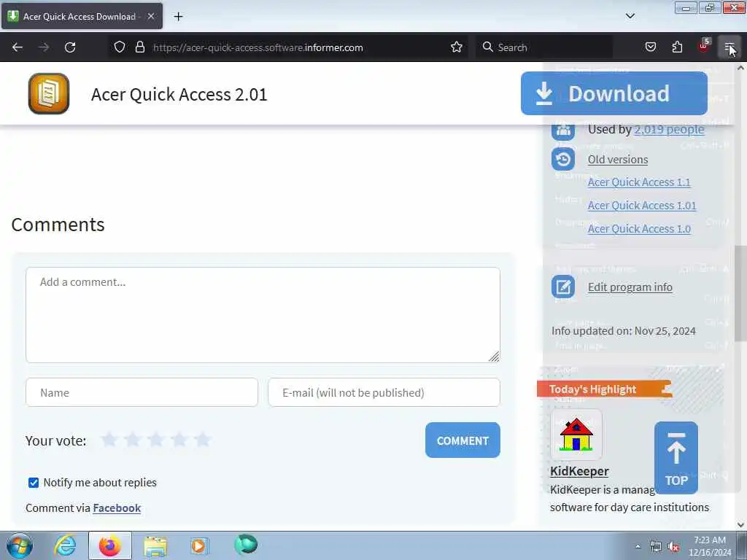Rate one star in Your vote
747x560 pixels.
(x=109, y=439)
